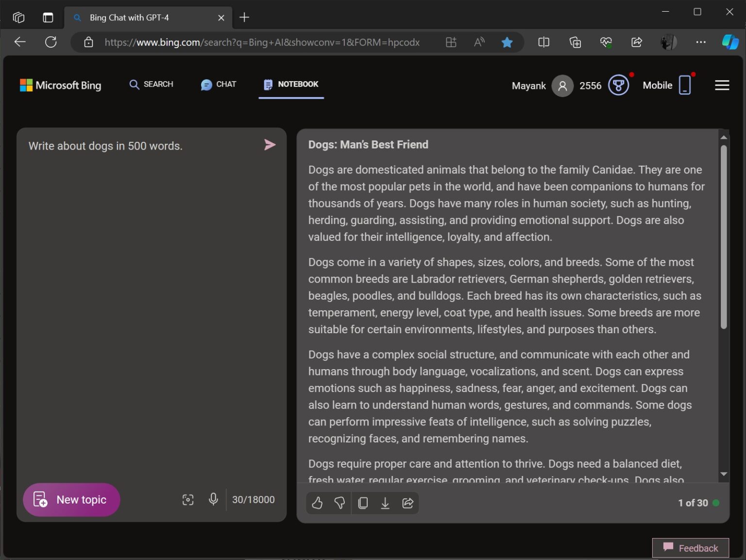Image resolution: width=746 pixels, height=560 pixels.
Task: Open the Feedback dialog
Action: (690, 548)
